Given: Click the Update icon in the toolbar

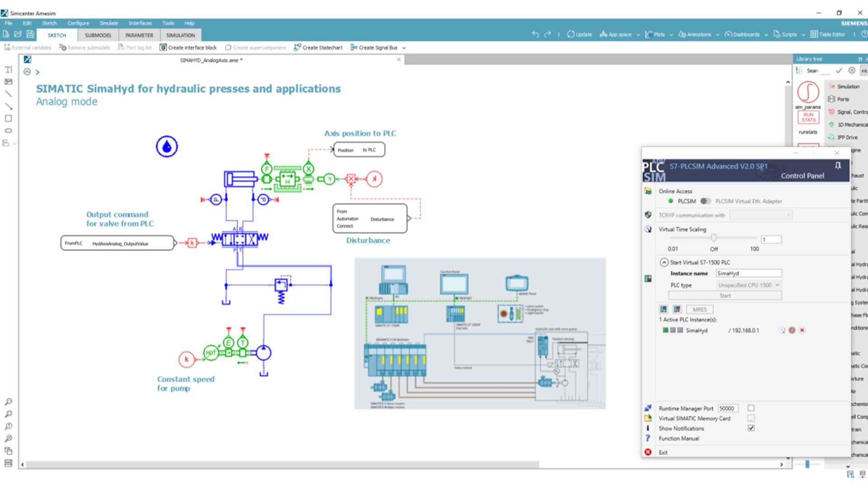Looking at the screenshot, I should point(579,34).
